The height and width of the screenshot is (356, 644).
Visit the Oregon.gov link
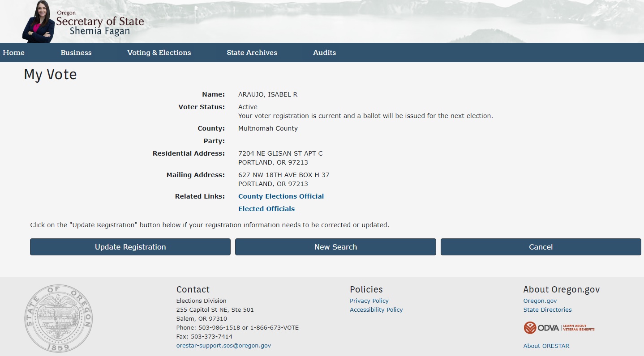(540, 301)
